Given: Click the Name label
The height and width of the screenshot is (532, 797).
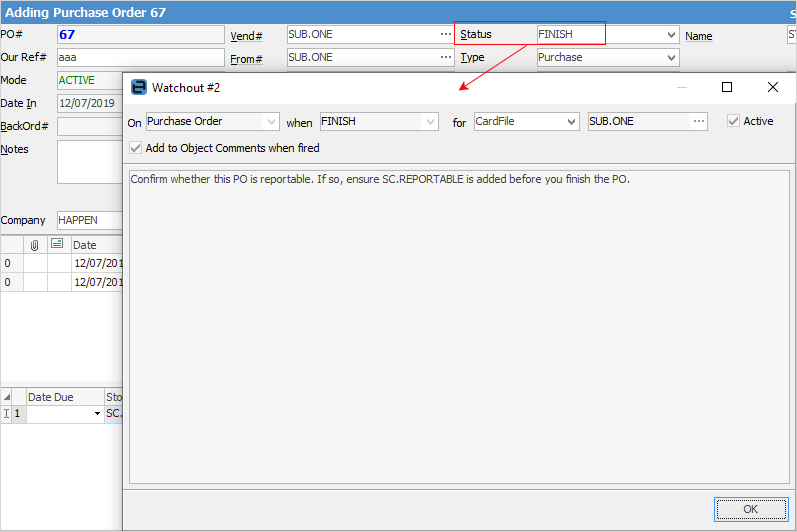Looking at the screenshot, I should [x=698, y=36].
